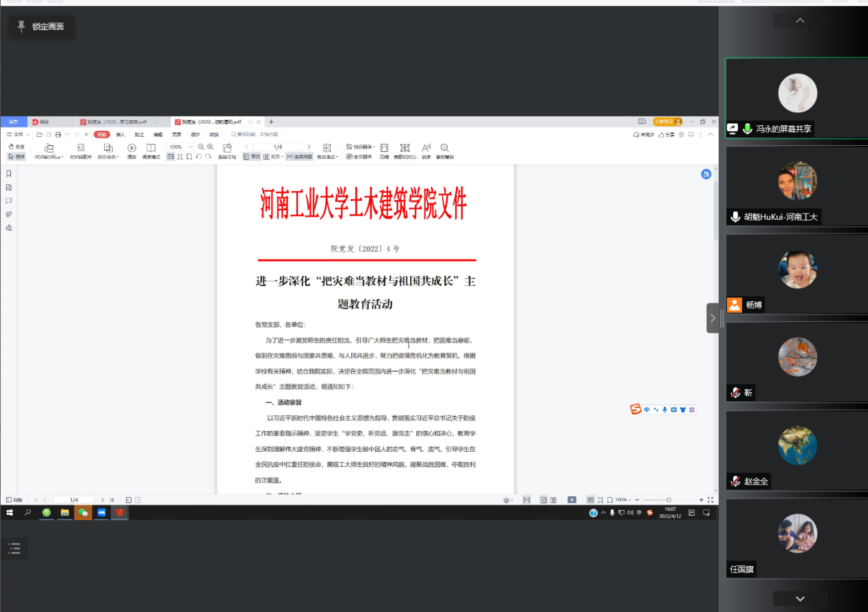The height and width of the screenshot is (612, 868).
Task: Select the 选择 arrow tool
Action: 15,156
